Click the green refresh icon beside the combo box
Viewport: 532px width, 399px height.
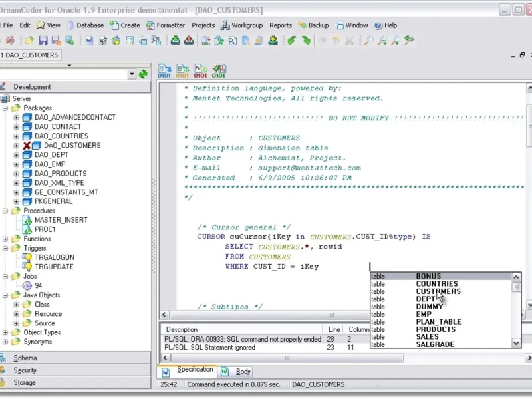143,74
